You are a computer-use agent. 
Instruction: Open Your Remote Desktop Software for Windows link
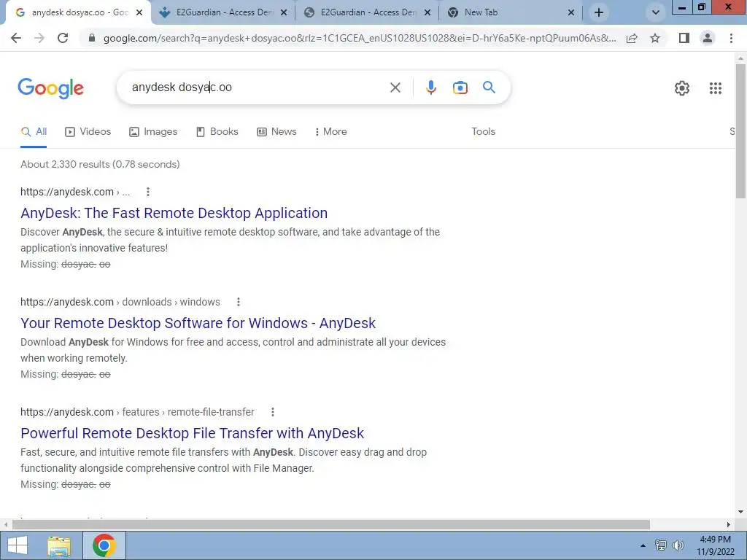(198, 323)
